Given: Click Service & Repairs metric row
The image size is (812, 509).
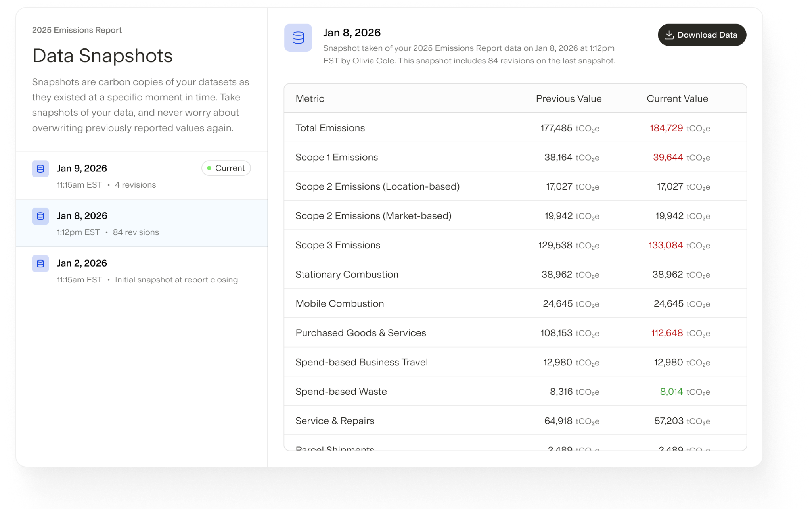Looking at the screenshot, I should (335, 421).
